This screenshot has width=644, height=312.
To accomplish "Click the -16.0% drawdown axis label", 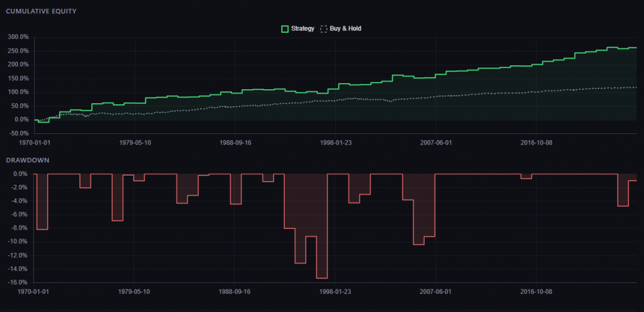I will point(18,283).
